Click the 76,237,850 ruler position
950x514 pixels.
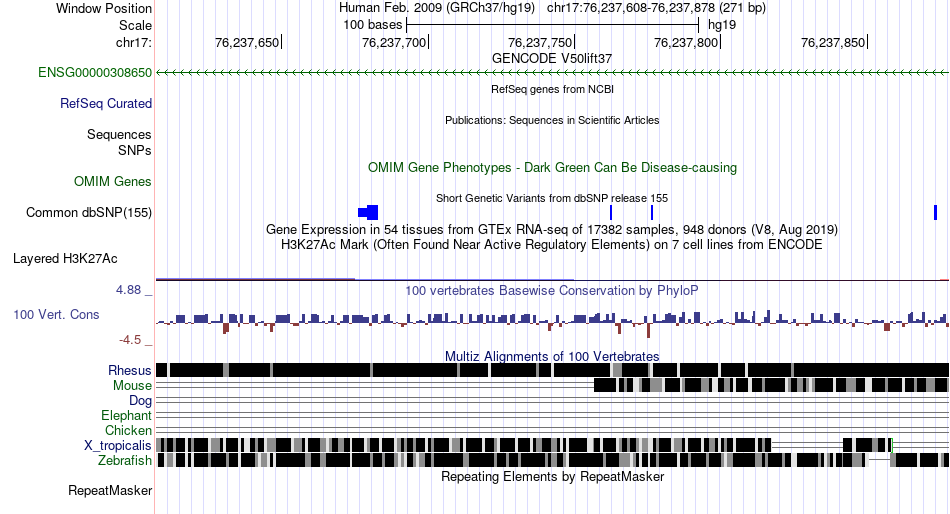pos(833,42)
